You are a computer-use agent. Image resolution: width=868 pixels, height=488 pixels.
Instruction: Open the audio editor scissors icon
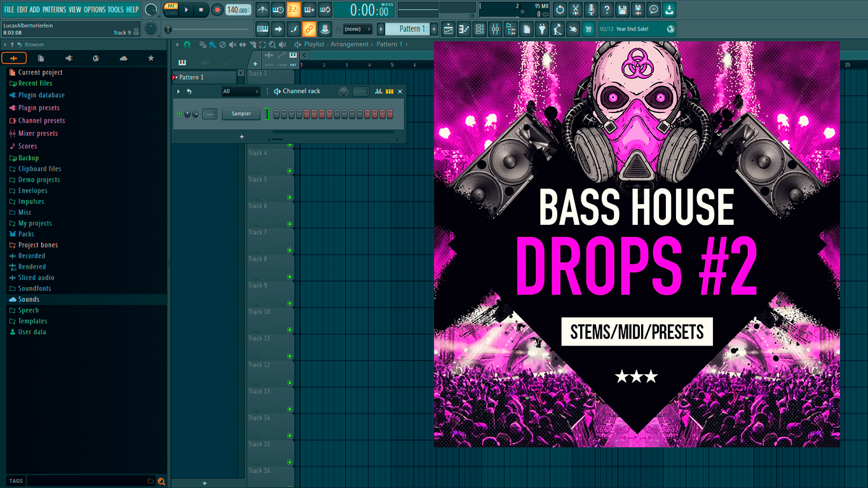click(x=576, y=10)
